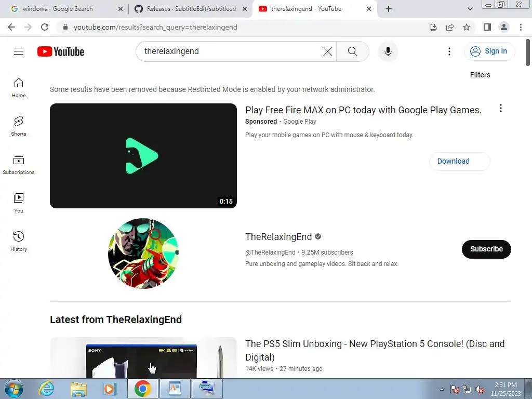The image size is (532, 399).
Task: Open History from the sidebar
Action: (x=19, y=241)
